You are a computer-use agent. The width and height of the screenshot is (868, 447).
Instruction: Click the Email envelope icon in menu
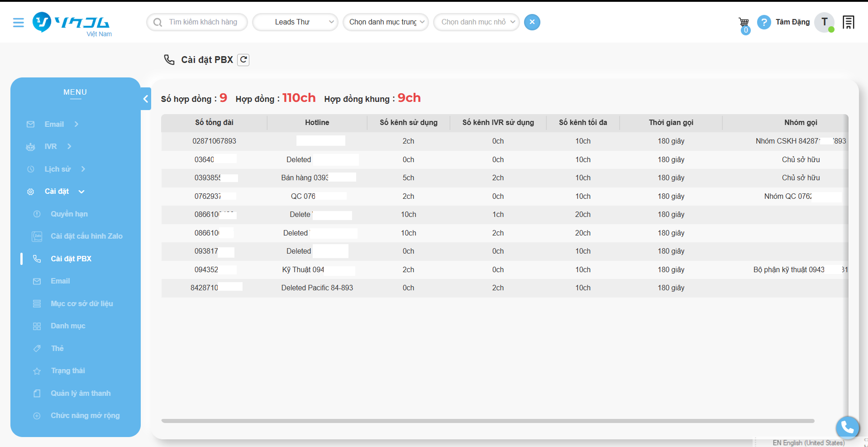[x=30, y=124]
